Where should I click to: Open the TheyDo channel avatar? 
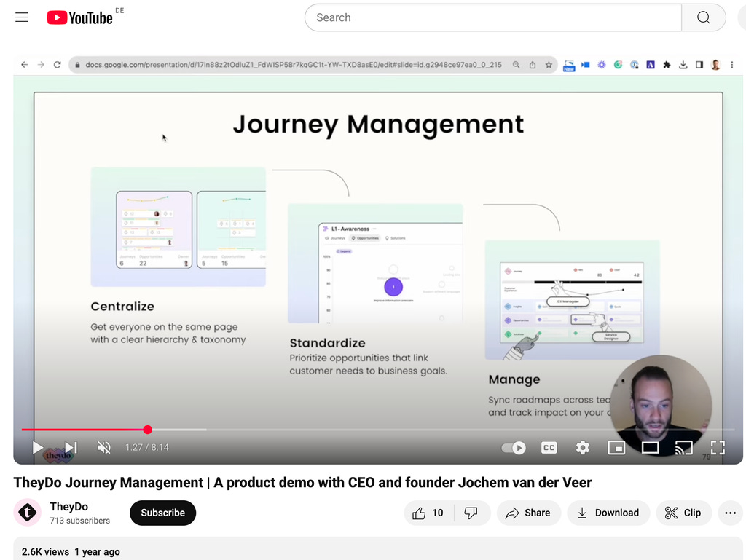point(28,513)
